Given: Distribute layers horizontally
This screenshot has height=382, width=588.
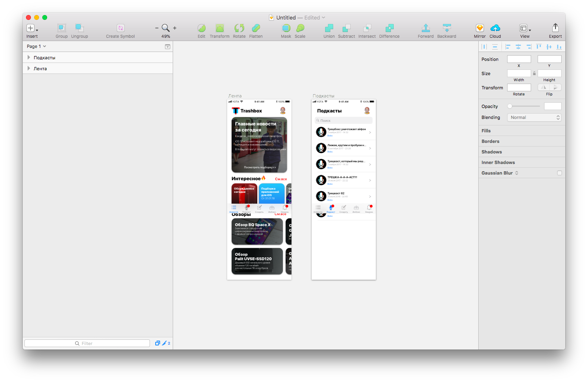Looking at the screenshot, I should click(484, 47).
